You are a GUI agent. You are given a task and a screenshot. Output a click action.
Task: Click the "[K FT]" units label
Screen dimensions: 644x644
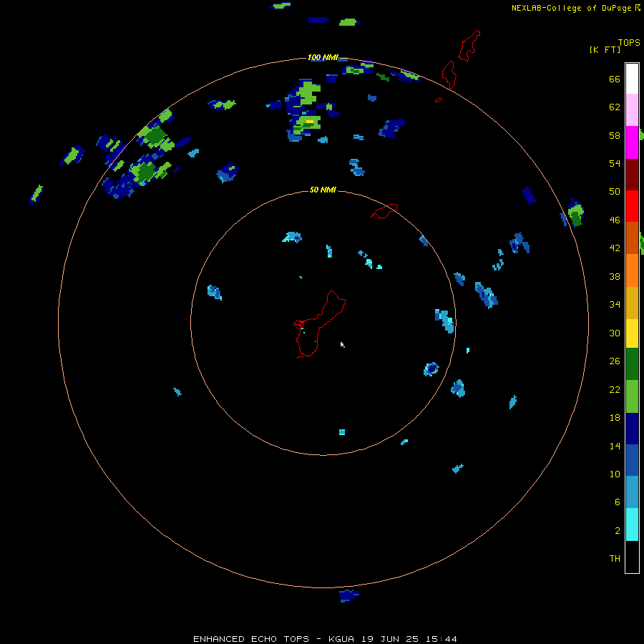[605, 49]
